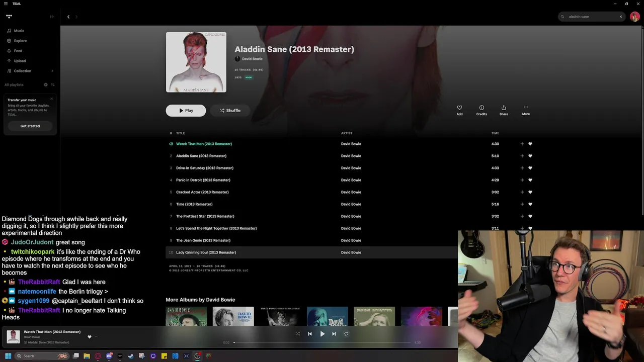The height and width of the screenshot is (362, 644).
Task: Toggle repeat in the player bar
Action: point(346,334)
